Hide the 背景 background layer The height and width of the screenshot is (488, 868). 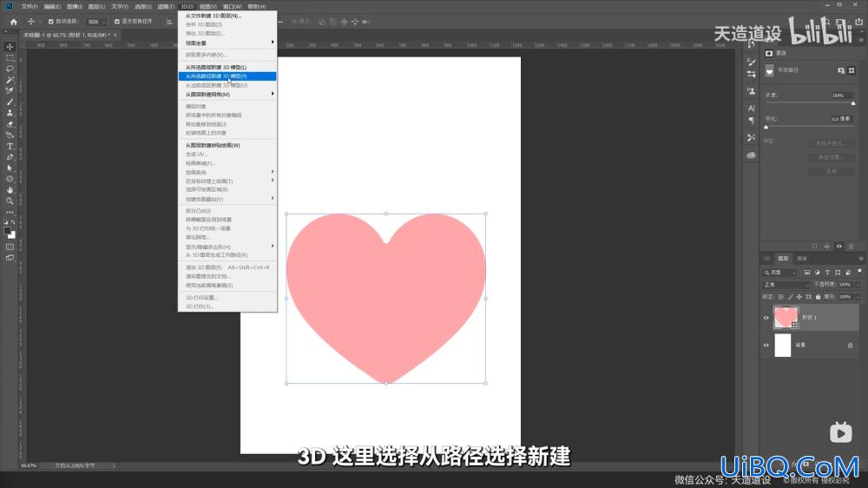pyautogui.click(x=766, y=345)
